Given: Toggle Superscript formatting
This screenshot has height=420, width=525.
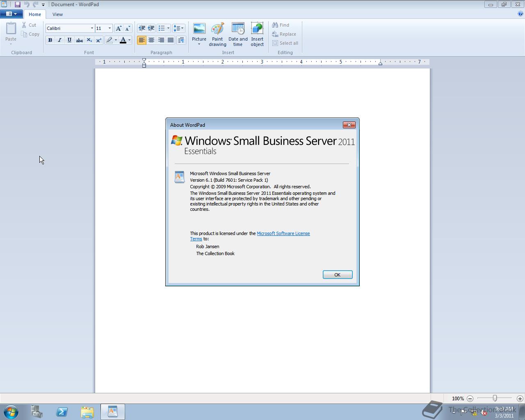Looking at the screenshot, I should click(x=98, y=40).
